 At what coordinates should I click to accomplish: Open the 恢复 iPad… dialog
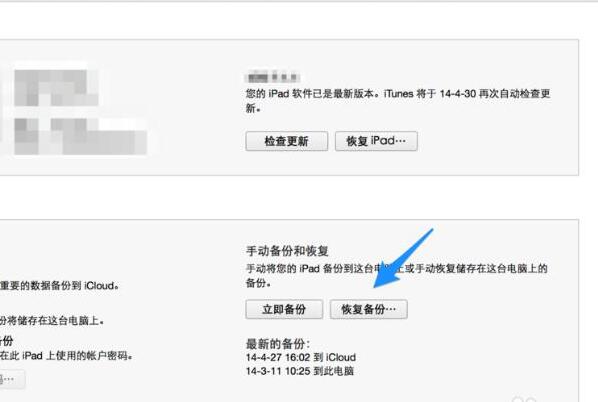click(376, 141)
